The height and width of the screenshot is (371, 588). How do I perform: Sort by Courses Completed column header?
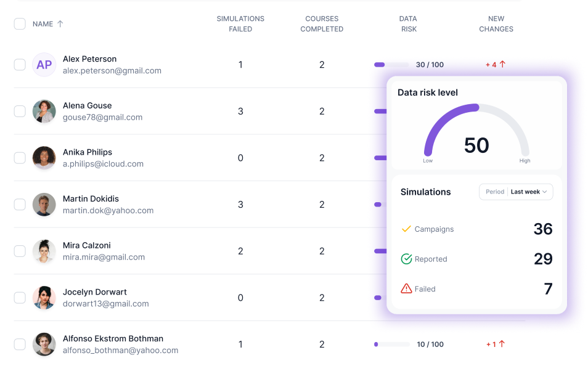click(x=322, y=24)
